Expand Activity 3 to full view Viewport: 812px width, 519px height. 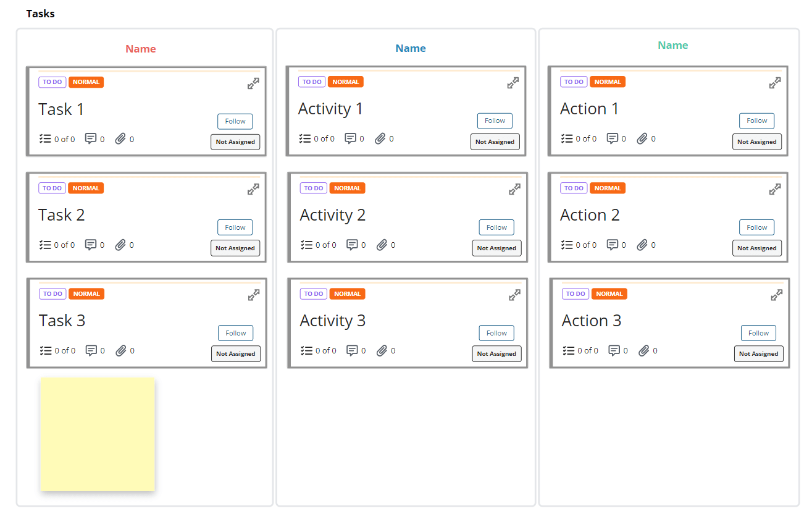click(514, 295)
